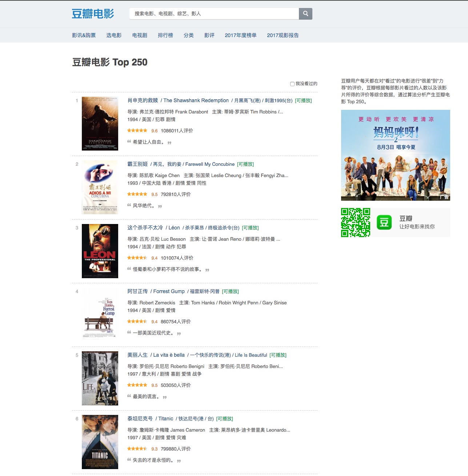Click the 792810人评价 rating count
468x476 pixels.
176,194
